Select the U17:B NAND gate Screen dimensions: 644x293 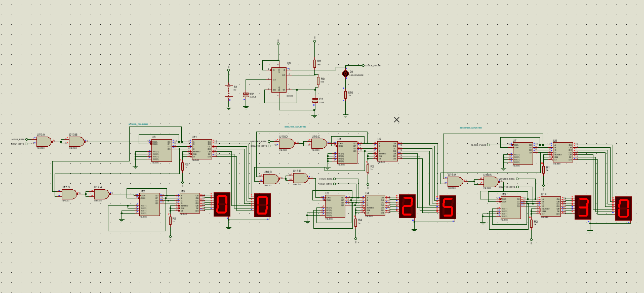point(69,194)
